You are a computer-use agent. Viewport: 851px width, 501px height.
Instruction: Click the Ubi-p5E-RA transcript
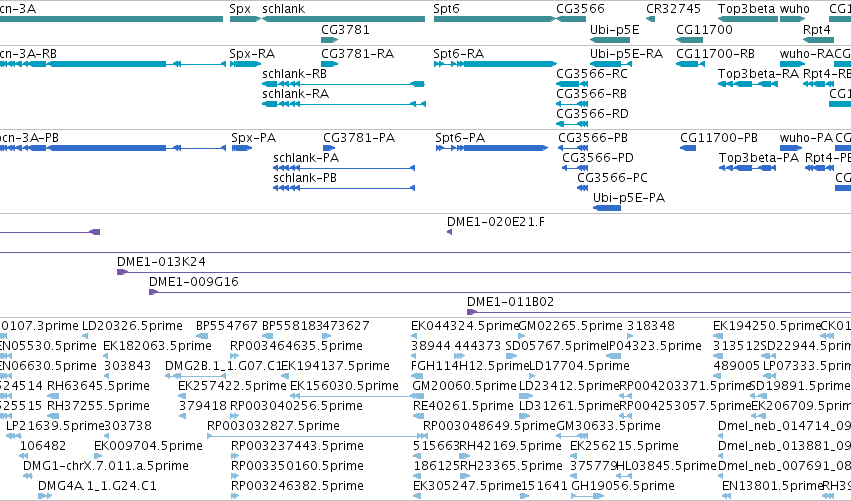[611, 64]
